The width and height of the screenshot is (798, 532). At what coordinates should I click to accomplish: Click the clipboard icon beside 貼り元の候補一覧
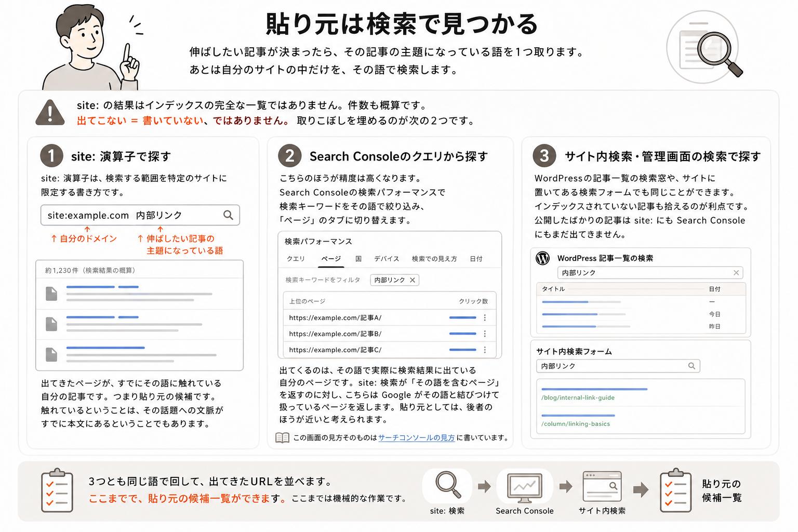675,490
